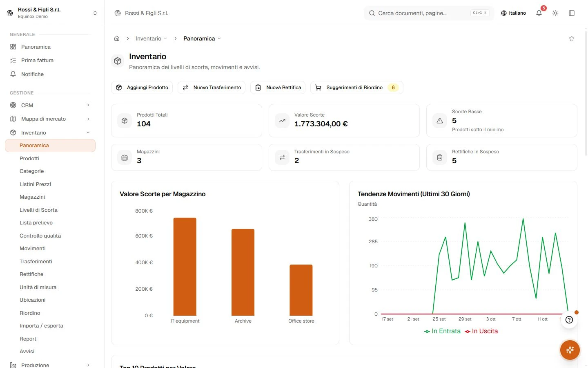
Task: Click the Trasferimenti in Sospeso arrows icon
Action: [x=282, y=157]
